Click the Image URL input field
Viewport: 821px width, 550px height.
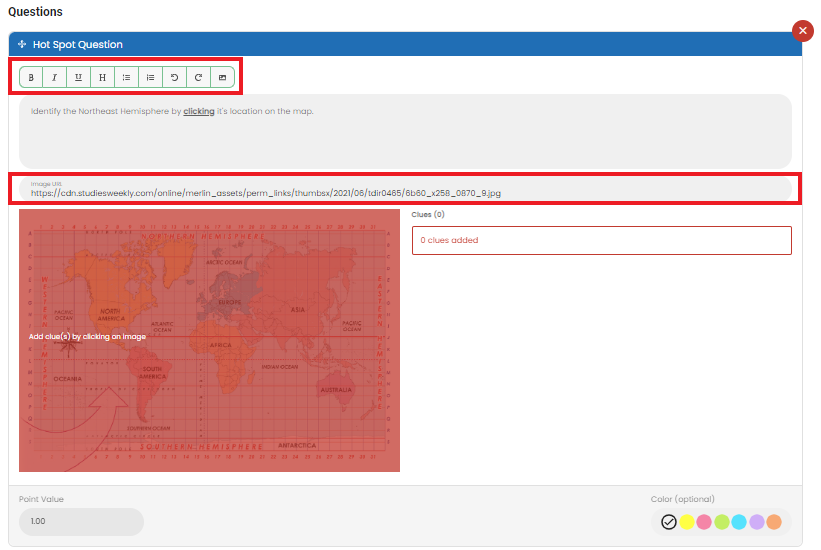pyautogui.click(x=405, y=189)
